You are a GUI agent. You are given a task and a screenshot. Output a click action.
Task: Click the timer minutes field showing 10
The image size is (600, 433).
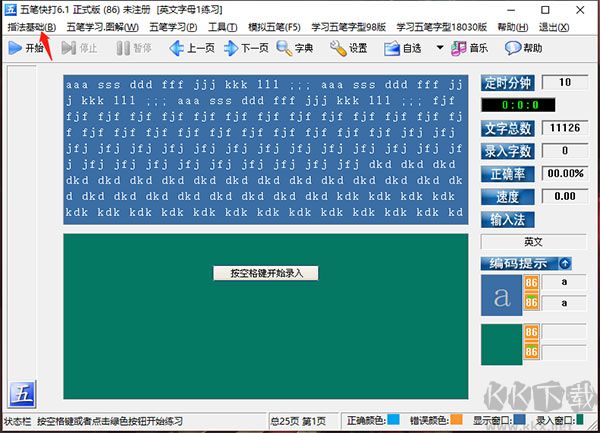pos(565,83)
